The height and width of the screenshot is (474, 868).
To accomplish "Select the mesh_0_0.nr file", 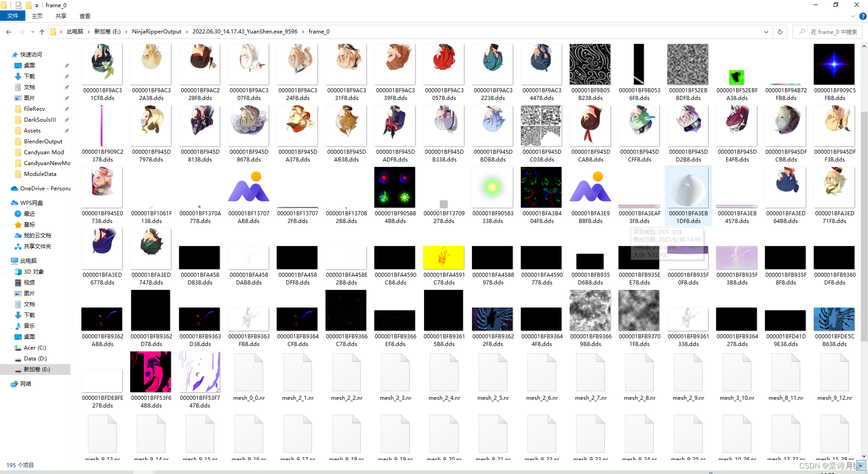I will point(249,377).
